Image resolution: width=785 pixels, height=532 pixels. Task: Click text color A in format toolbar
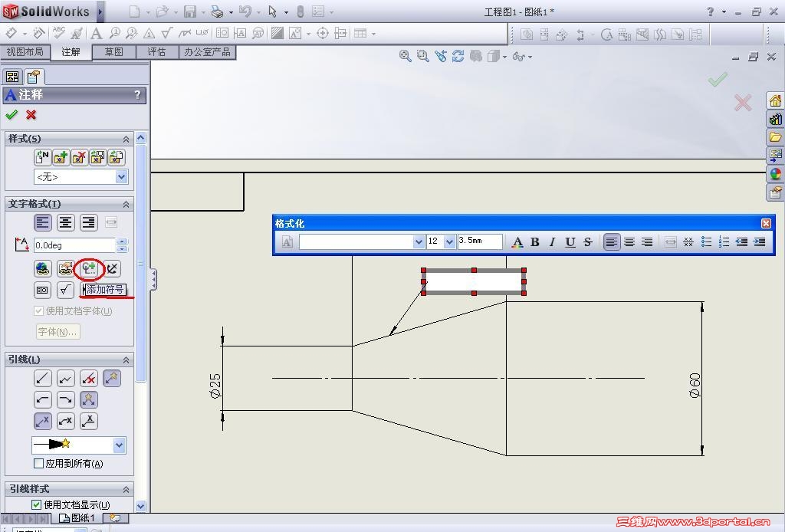pyautogui.click(x=517, y=242)
